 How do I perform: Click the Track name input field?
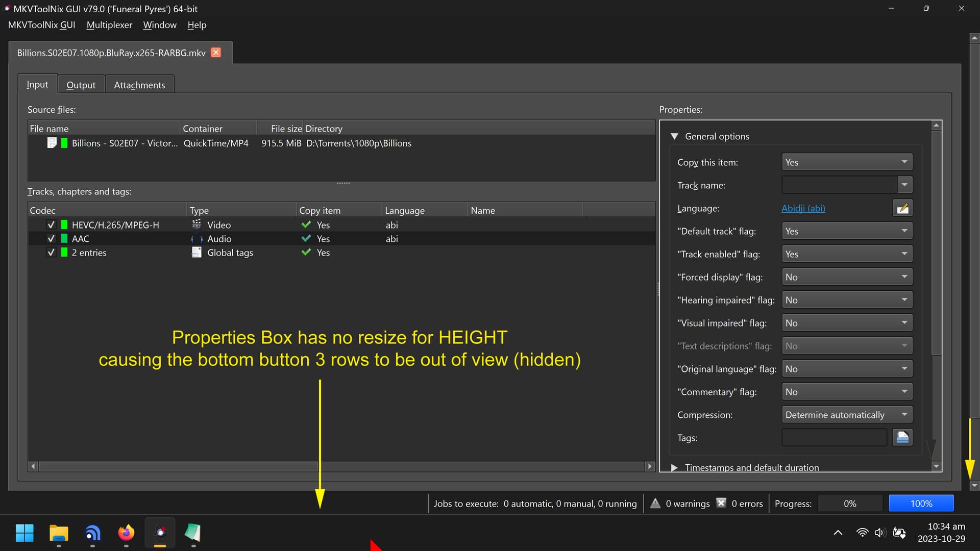point(840,185)
